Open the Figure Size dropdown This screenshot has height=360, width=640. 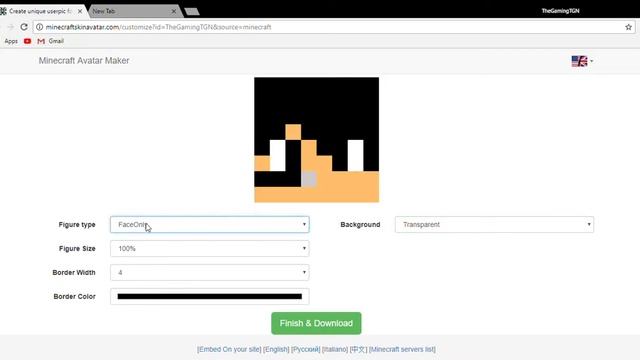pyautogui.click(x=210, y=249)
